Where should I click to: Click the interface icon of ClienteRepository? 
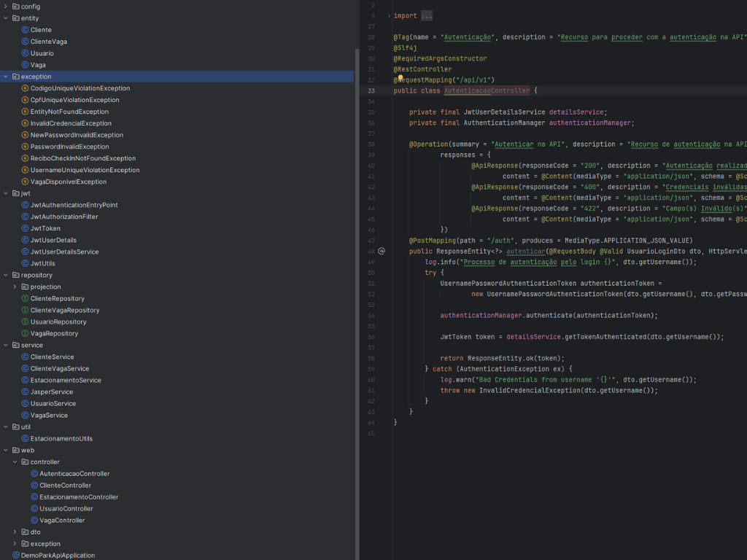click(26, 298)
